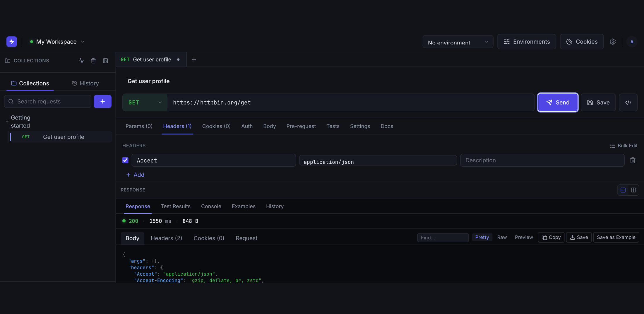Switch to the Collections sidebar tab

30,83
